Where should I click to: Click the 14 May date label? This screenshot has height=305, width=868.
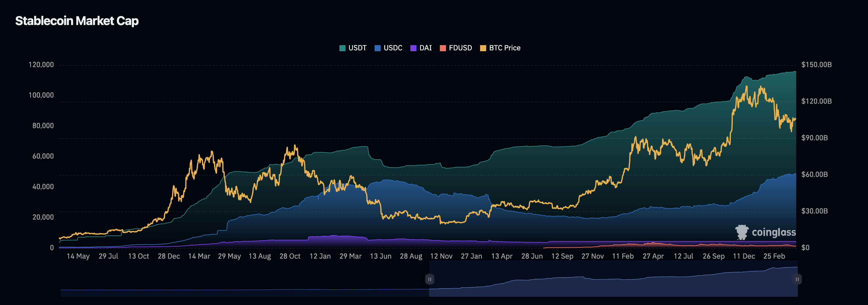[78, 256]
